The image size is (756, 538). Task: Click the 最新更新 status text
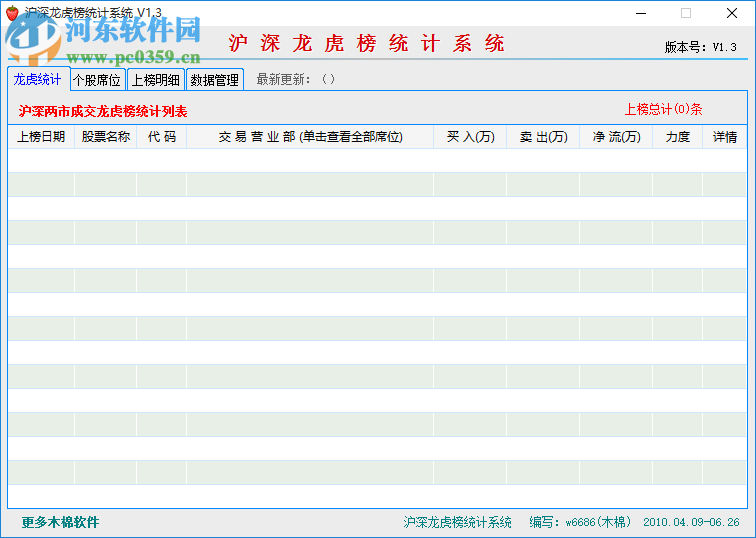pos(296,79)
